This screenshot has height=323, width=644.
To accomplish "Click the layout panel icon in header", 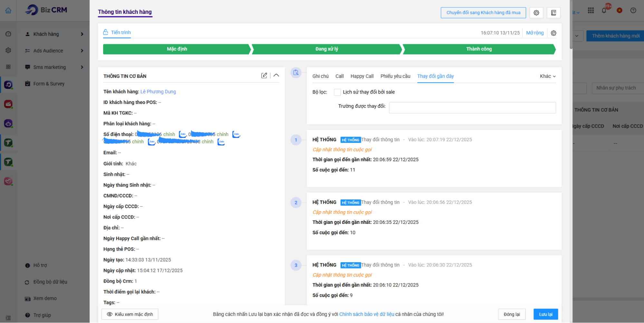I will (553, 13).
